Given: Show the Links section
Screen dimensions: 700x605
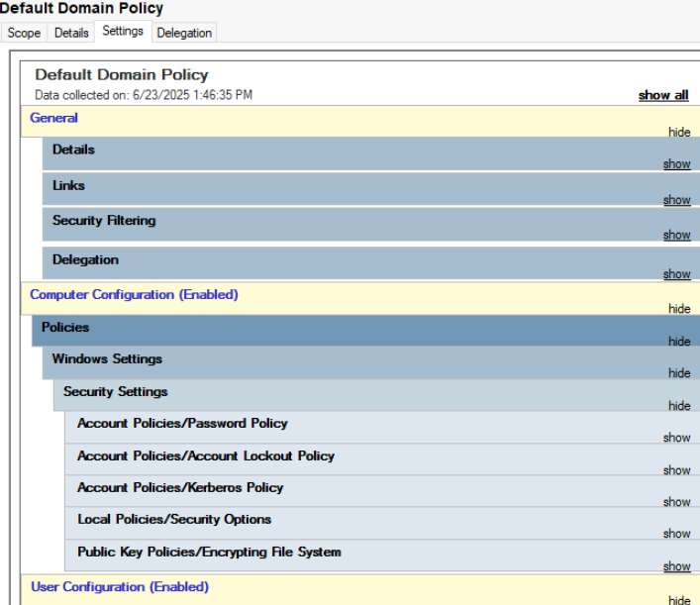Looking at the screenshot, I should click(x=677, y=200).
